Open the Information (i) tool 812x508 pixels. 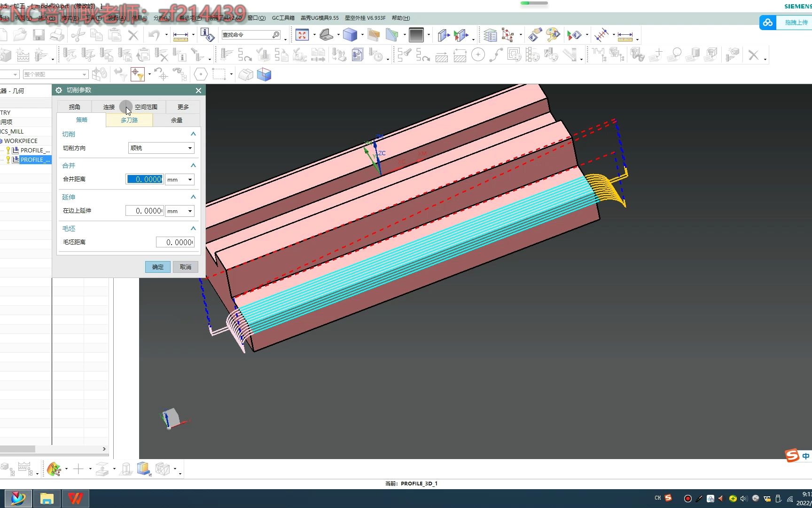coord(205,34)
